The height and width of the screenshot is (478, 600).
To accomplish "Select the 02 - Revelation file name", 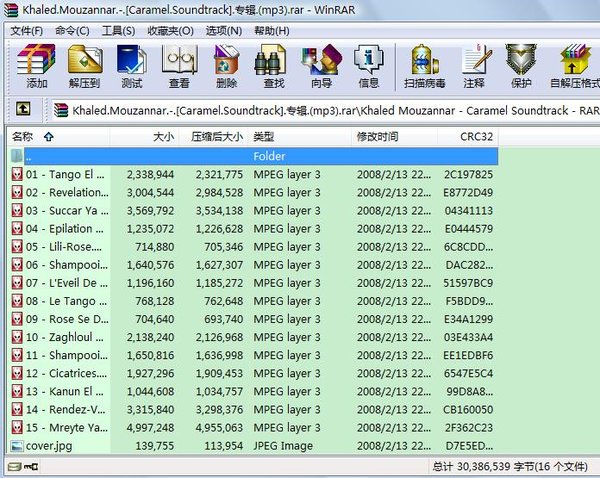I will click(x=67, y=193).
